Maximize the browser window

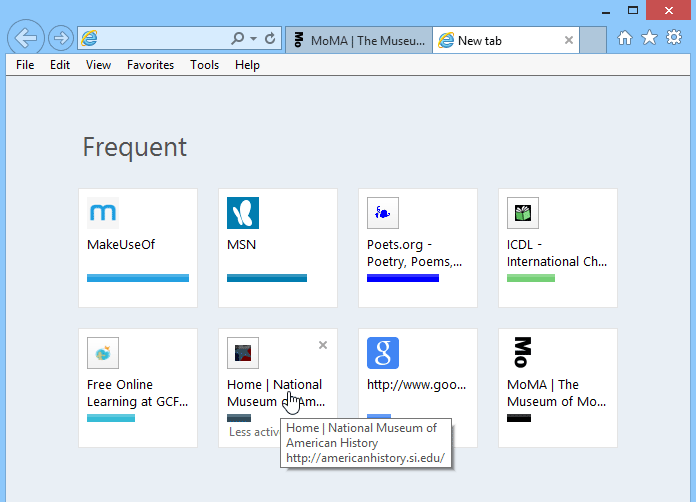pos(633,10)
